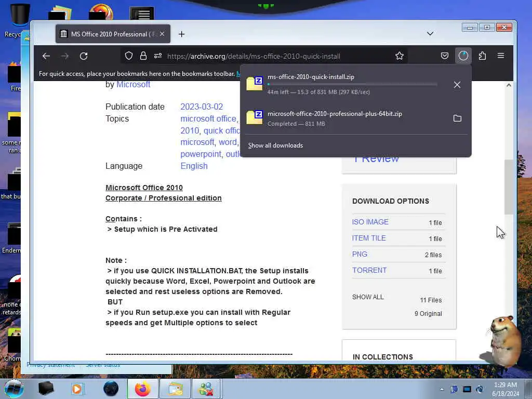Open the microsoft office topic link
The width and height of the screenshot is (532, 399).
pos(208,118)
